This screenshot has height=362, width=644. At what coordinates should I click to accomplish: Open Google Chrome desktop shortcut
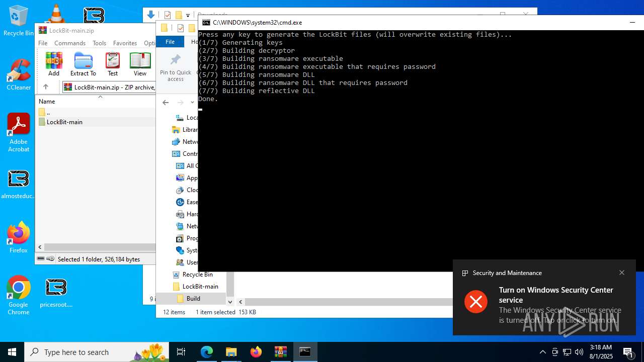19,296
